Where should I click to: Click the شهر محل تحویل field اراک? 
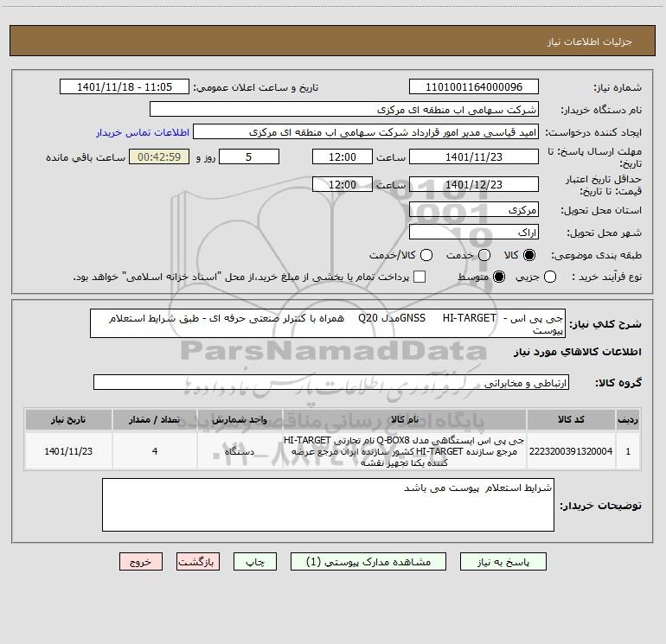pos(474,233)
